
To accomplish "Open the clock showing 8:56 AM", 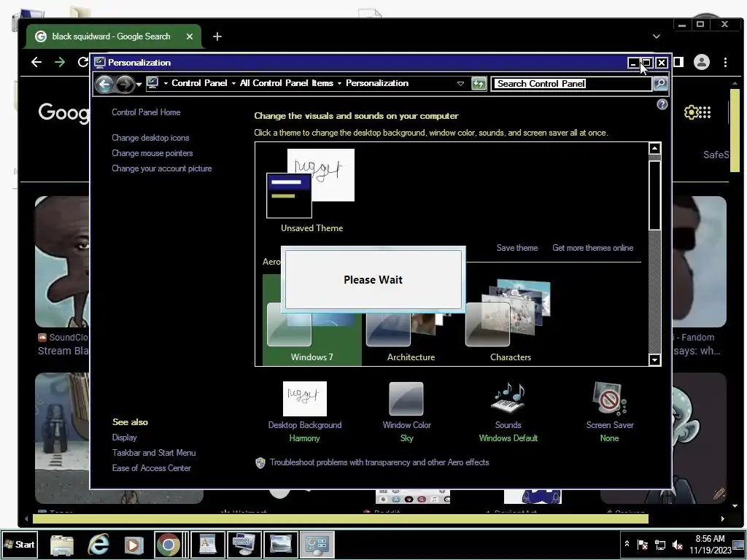I will [710, 544].
